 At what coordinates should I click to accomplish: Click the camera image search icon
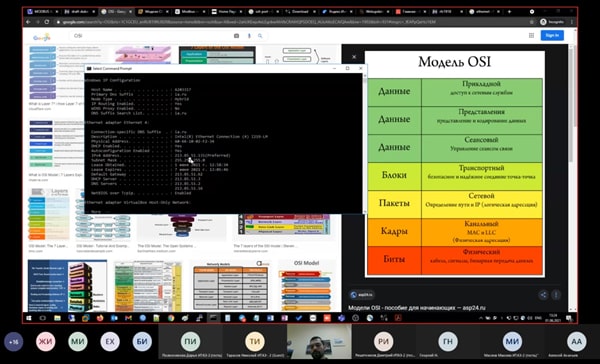coord(236,36)
